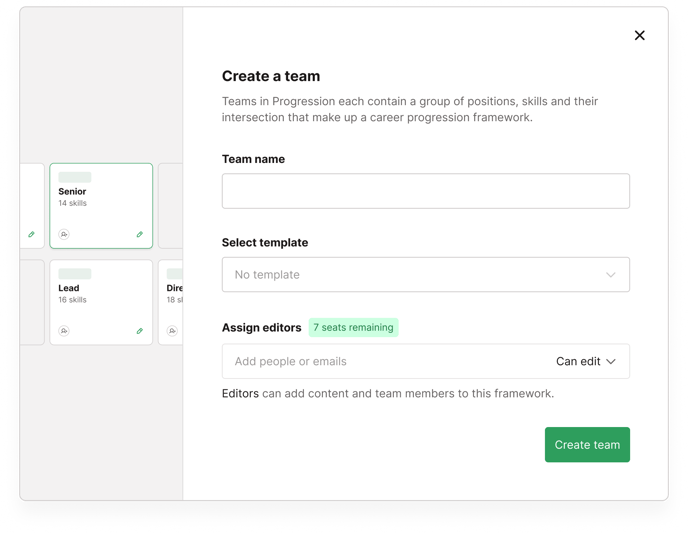Open the partially visible Director card

point(171,302)
